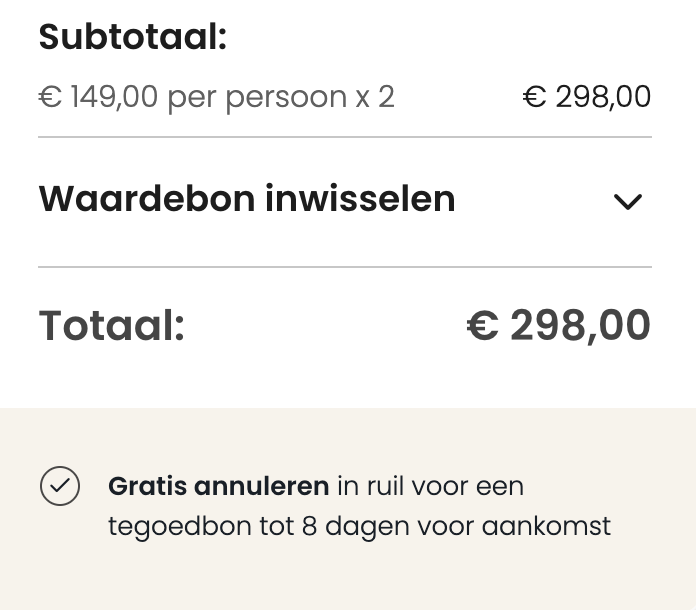Select the bold Gratis annuleren text
Image resolution: width=696 pixels, height=610 pixels.
[x=218, y=487]
